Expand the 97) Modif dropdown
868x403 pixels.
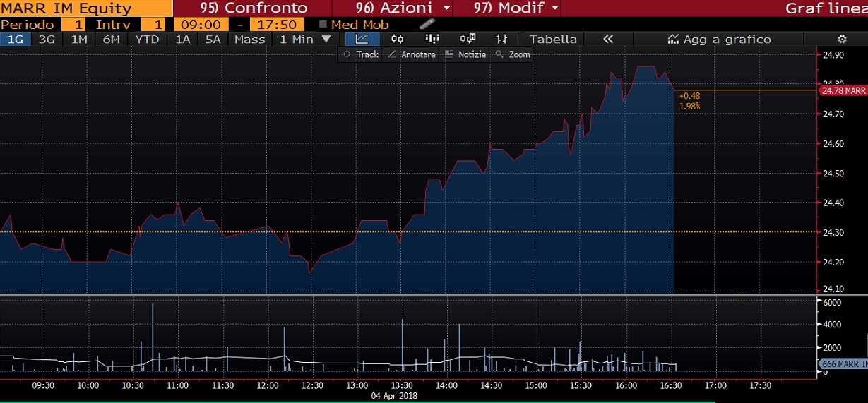tap(507, 8)
